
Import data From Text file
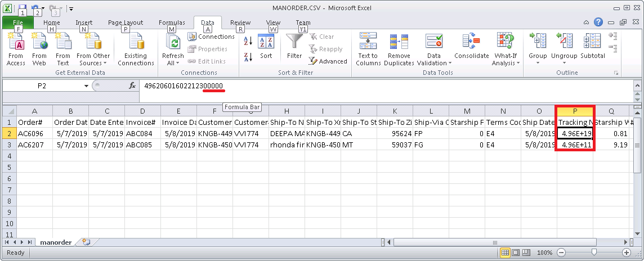(63, 49)
